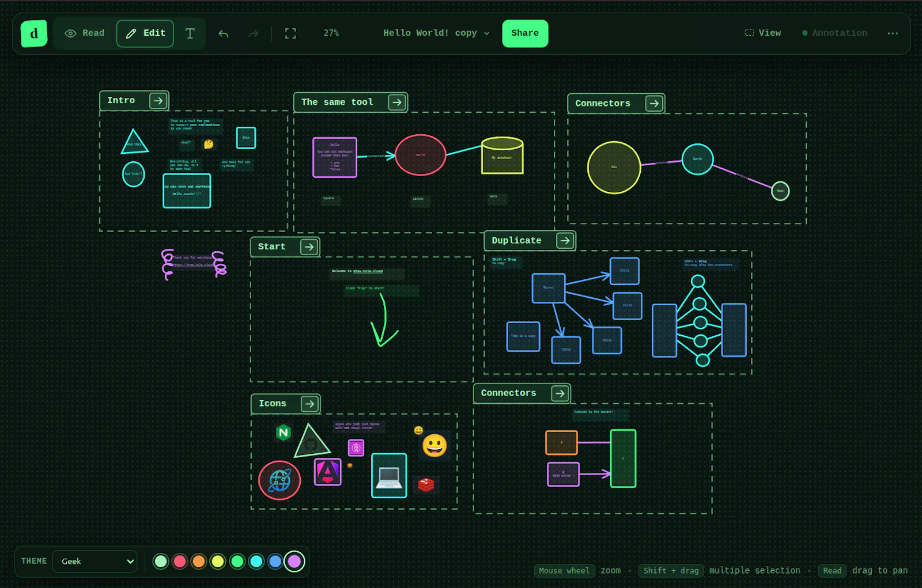Click the arrow on the Duplicate frame
Image resolution: width=922 pixels, height=588 pixels.
[x=565, y=241]
